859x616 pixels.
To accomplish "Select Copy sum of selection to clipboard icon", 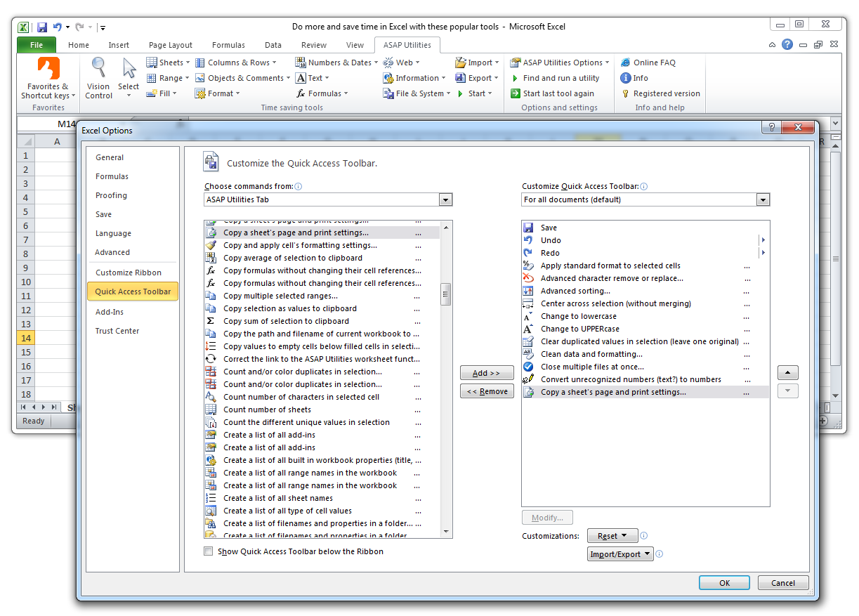I will pos(211,321).
